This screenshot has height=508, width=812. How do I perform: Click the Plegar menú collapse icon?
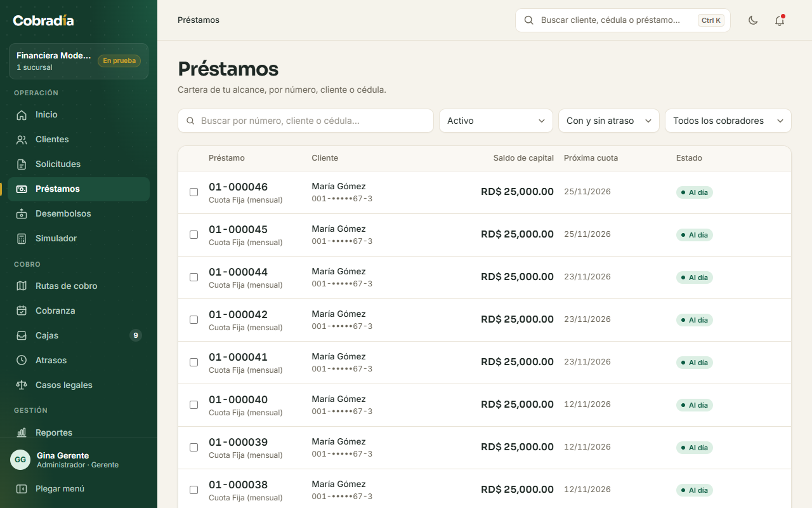point(22,489)
